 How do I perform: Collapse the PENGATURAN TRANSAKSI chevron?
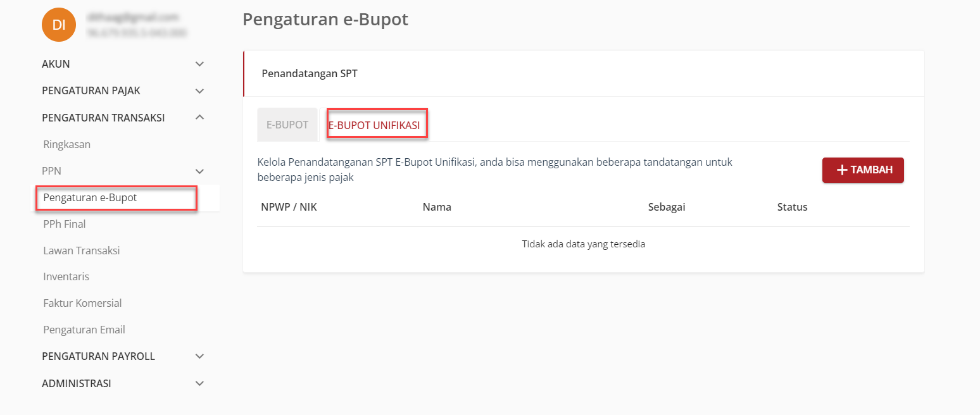coord(199,117)
